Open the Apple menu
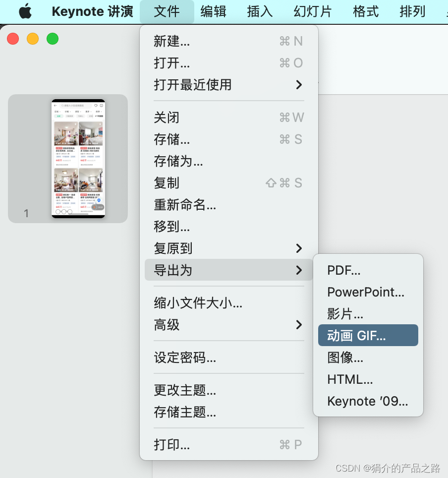Viewport: 448px width, 478px height. 25,11
